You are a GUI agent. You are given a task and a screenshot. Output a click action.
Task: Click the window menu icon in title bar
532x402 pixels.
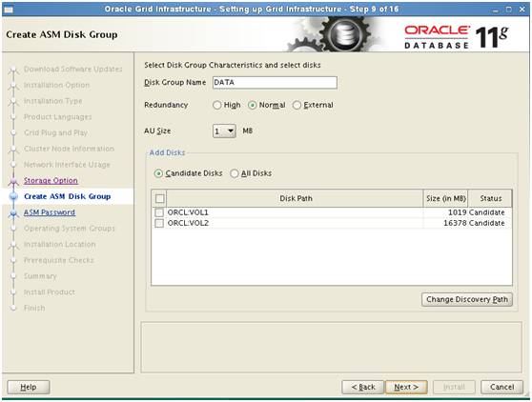pos(9,10)
